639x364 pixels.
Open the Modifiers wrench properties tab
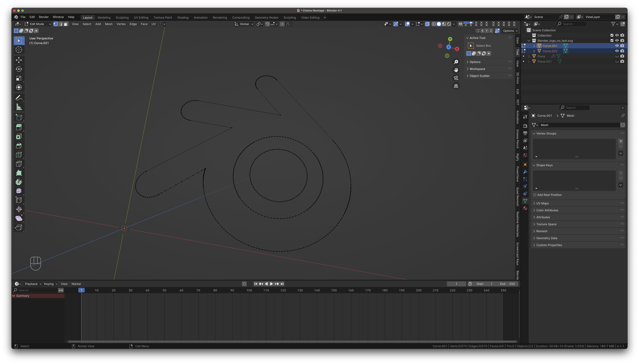tap(525, 172)
